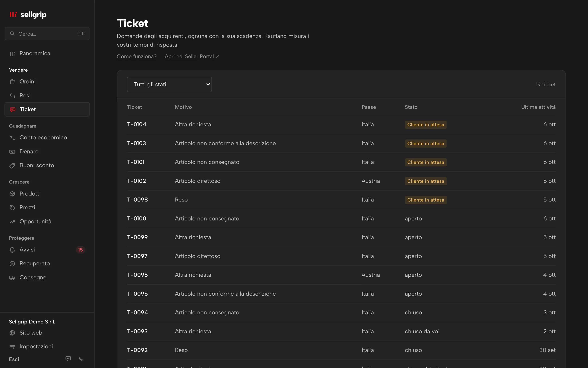
Task: Click the Resi return arrow icon
Action: pyautogui.click(x=12, y=96)
